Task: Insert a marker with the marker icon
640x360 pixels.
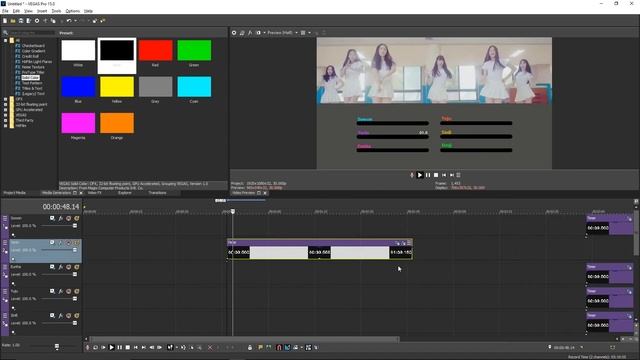Action: click(x=260, y=347)
